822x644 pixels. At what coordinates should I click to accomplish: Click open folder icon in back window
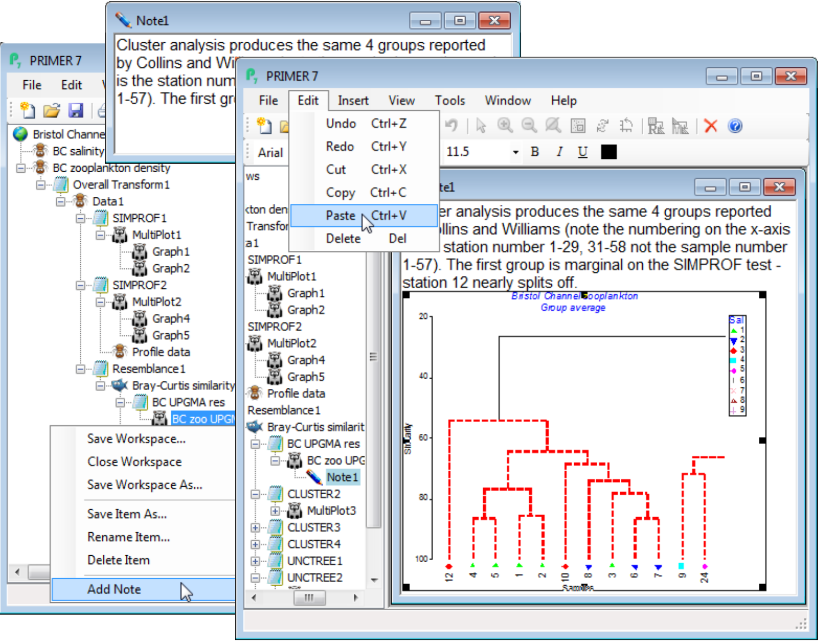[x=52, y=110]
